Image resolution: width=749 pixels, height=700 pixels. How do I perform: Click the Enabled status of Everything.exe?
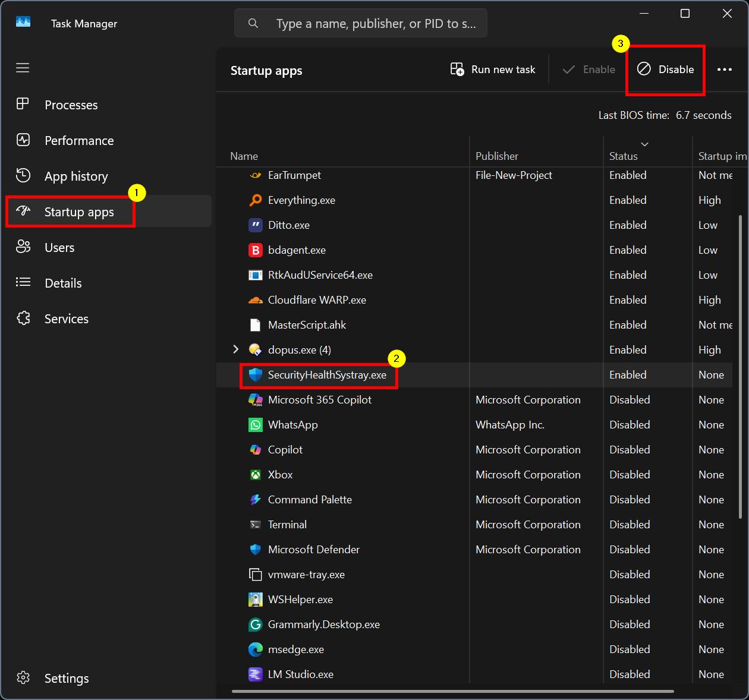point(628,200)
